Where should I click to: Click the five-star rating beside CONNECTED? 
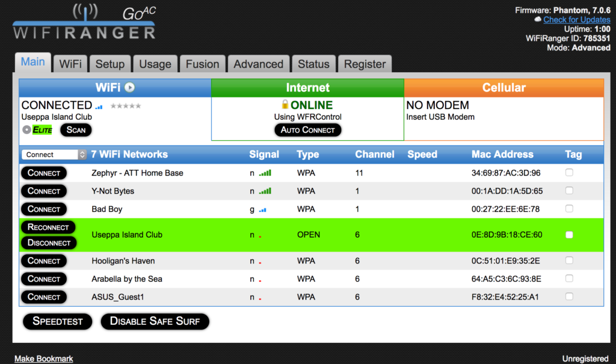click(126, 106)
